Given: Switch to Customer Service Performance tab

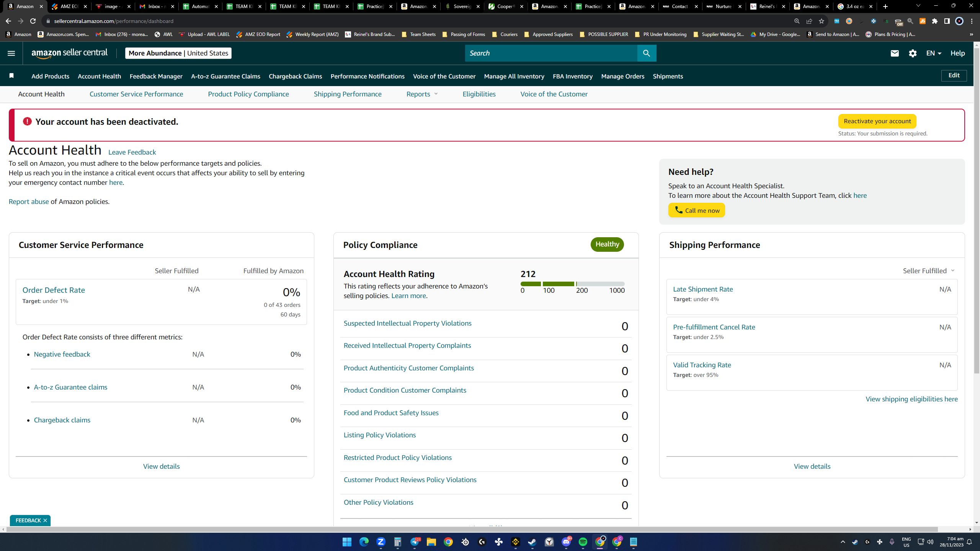Looking at the screenshot, I should coord(136,94).
